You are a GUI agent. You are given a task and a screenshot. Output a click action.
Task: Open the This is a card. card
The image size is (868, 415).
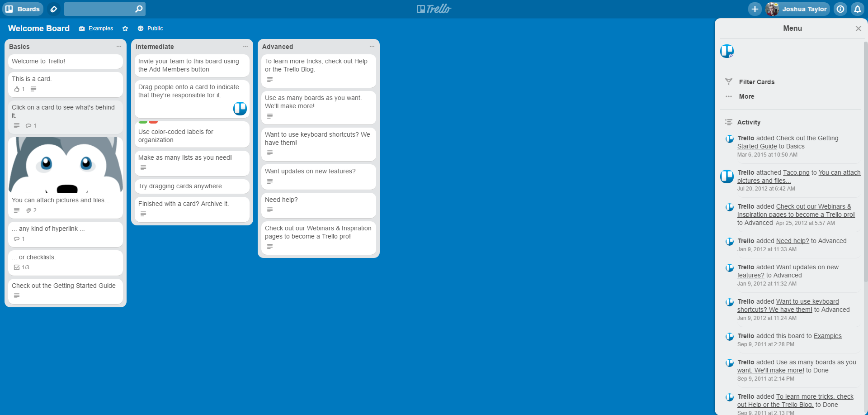tap(66, 84)
